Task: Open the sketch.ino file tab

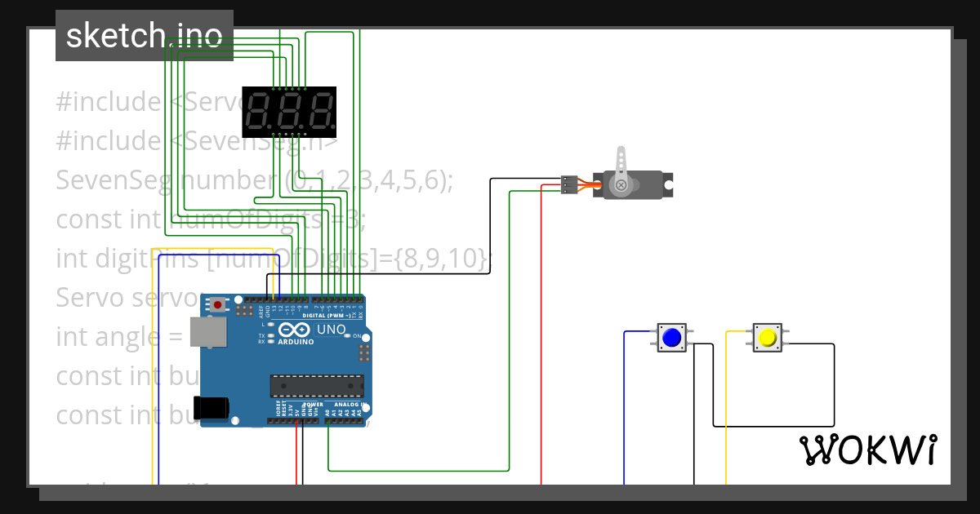Action: click(144, 36)
